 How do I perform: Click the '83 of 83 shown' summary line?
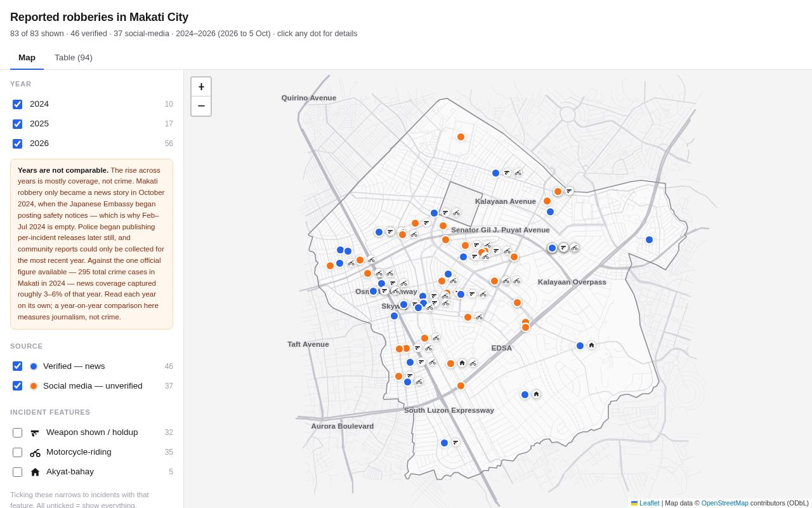[x=183, y=34]
